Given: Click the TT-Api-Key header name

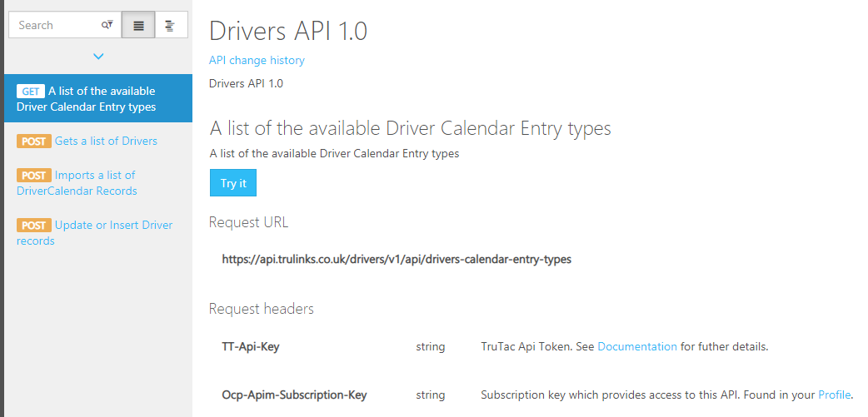Looking at the screenshot, I should coord(251,347).
